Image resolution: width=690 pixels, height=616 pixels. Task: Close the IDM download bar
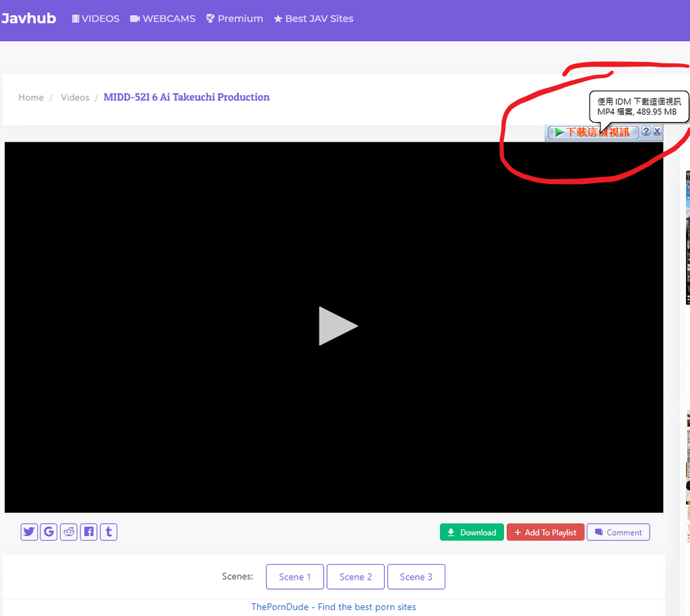coord(657,131)
